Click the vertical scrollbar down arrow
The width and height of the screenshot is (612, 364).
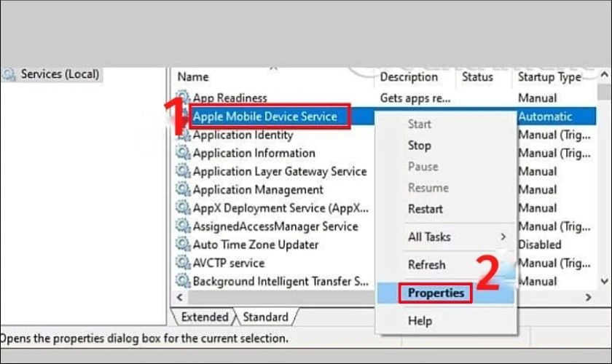[604, 281]
